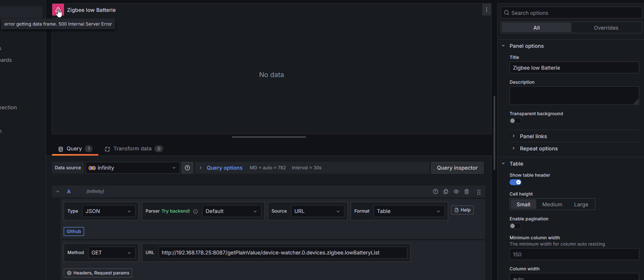
Task: Toggle Transparent background switch
Action: coord(515,121)
